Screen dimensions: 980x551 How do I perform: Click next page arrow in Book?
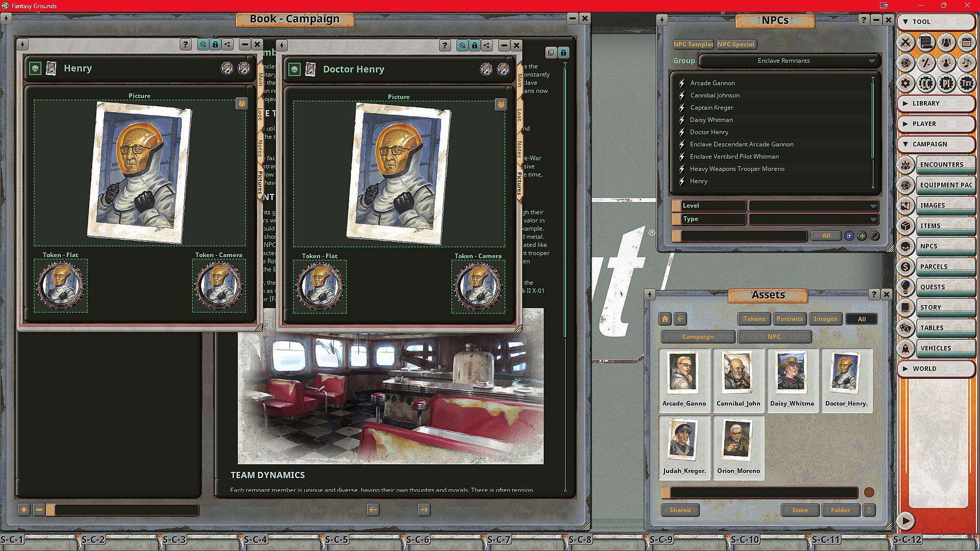tap(424, 509)
